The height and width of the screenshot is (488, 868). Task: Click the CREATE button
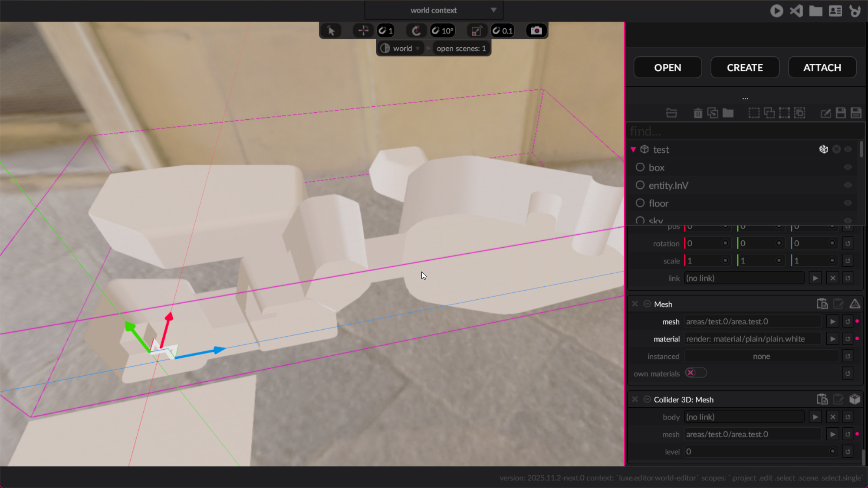[x=745, y=68]
